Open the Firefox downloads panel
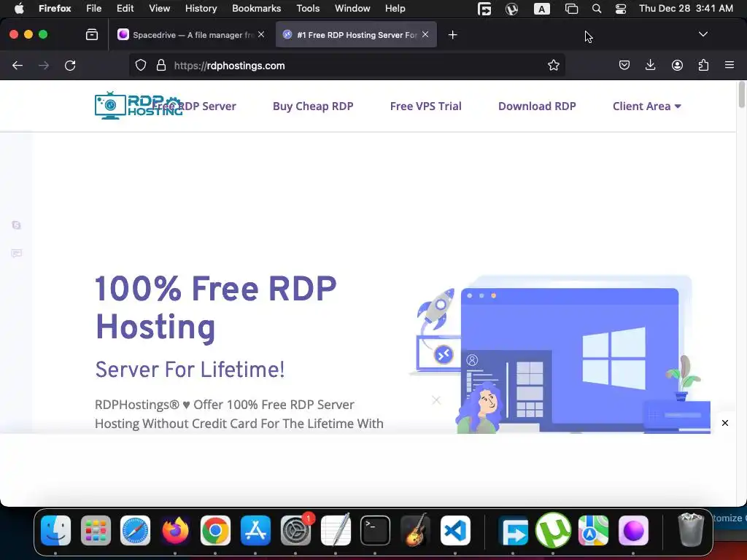This screenshot has height=560, width=747. pos(650,65)
